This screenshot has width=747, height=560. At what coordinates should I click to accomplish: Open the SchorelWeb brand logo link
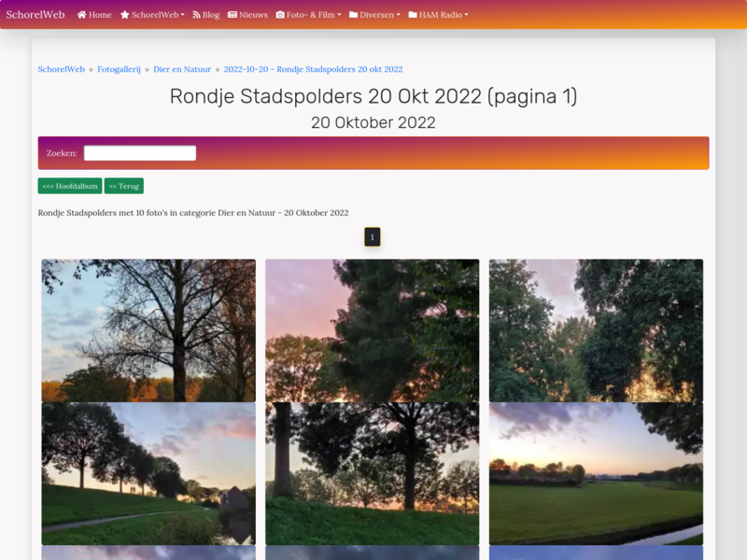click(x=35, y=14)
